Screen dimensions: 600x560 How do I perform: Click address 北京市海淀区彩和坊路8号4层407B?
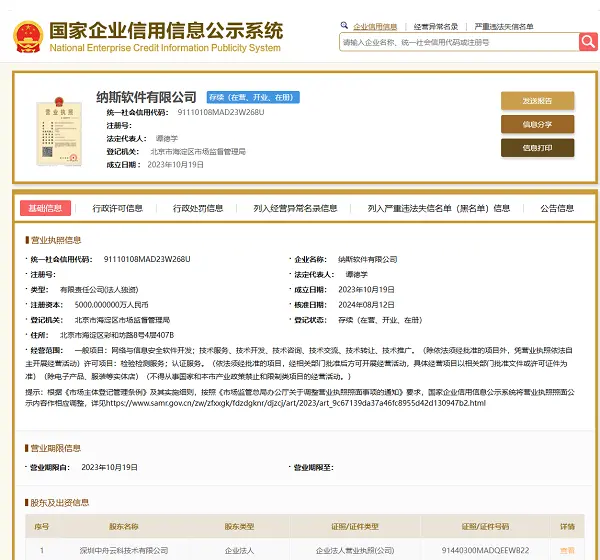117,335
